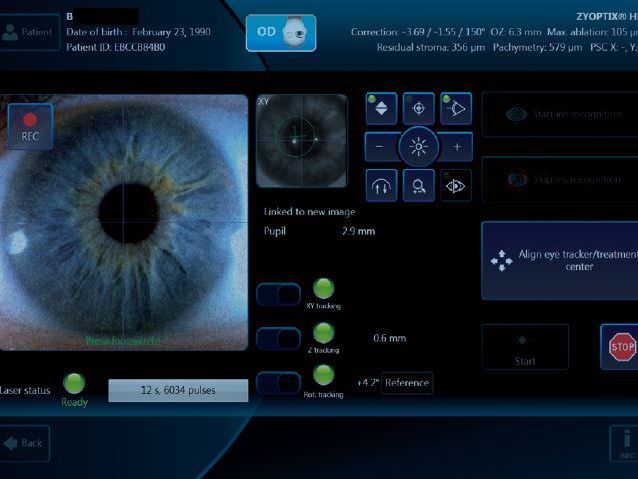Click Align eye tracker/treatment center button

point(560,261)
